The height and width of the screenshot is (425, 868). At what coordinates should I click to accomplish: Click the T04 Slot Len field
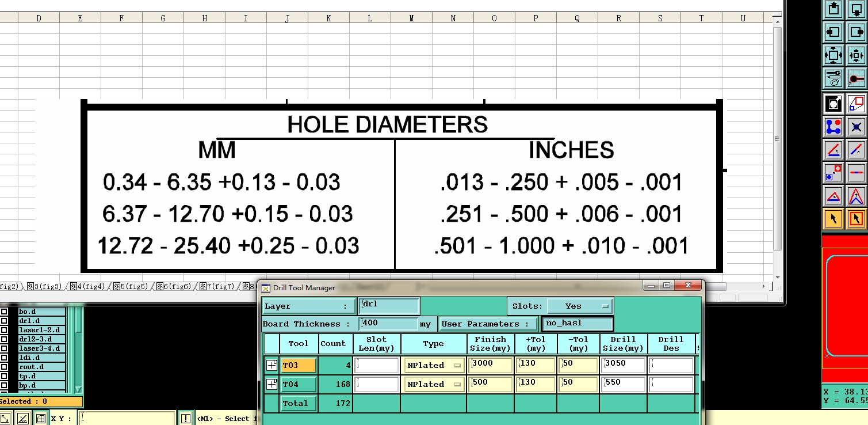[377, 384]
